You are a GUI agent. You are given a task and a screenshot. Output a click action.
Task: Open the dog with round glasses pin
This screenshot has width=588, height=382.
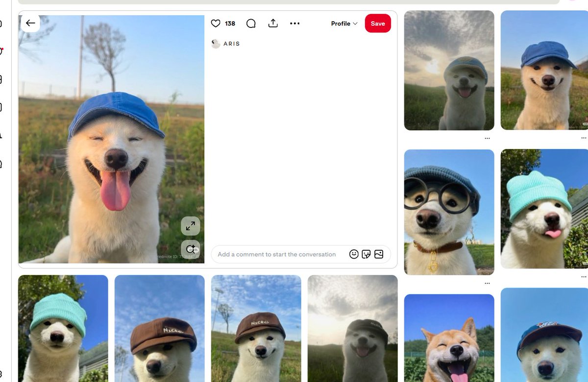pyautogui.click(x=449, y=212)
